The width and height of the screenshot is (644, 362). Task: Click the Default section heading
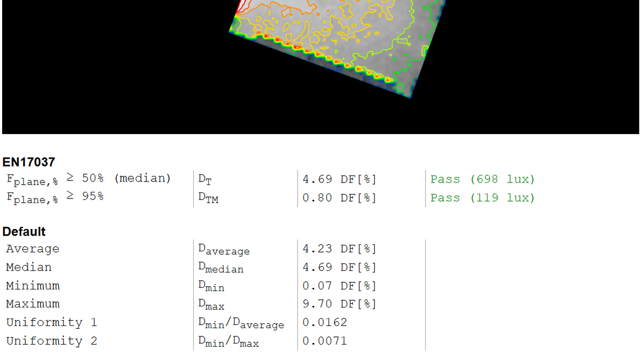[24, 232]
